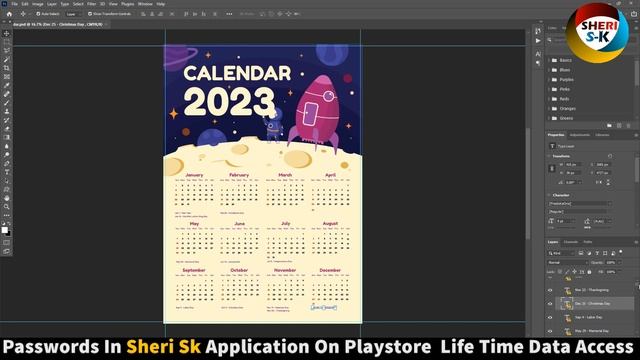Click the background color swatch
The height and width of the screenshot is (360, 640).
(x=9, y=233)
